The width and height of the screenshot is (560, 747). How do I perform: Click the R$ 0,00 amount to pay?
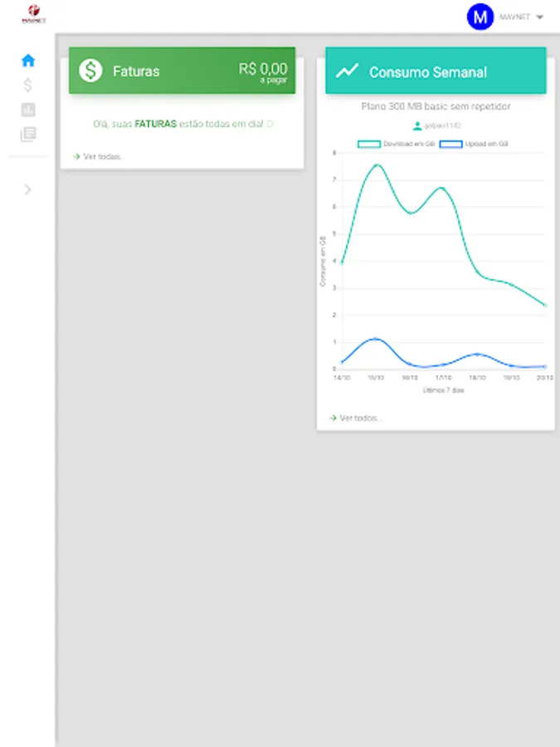263,70
